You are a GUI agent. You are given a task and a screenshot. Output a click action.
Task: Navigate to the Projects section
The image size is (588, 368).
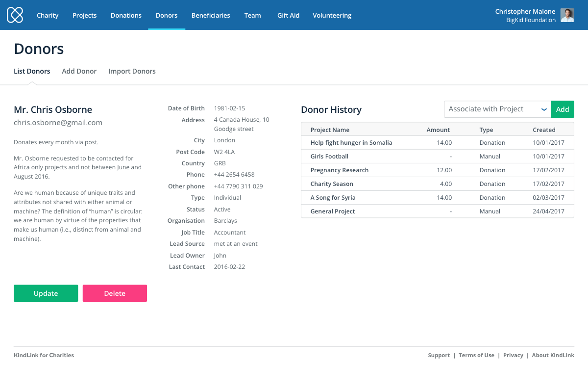coord(84,15)
